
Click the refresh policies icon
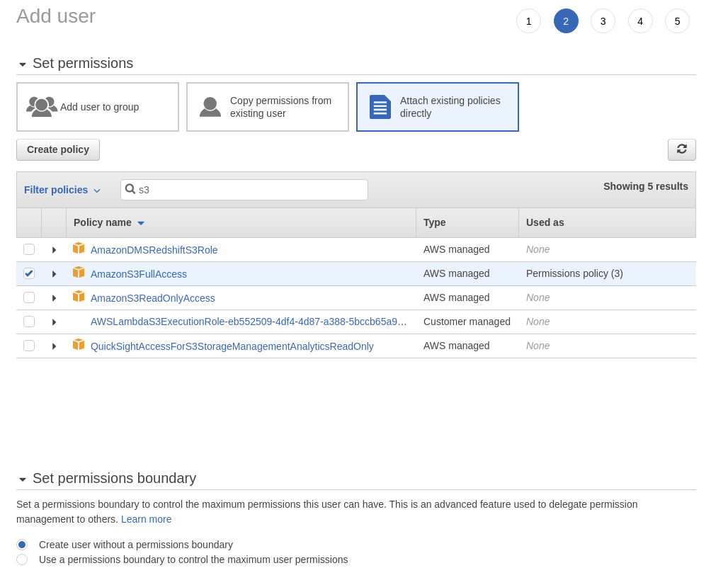(681, 149)
